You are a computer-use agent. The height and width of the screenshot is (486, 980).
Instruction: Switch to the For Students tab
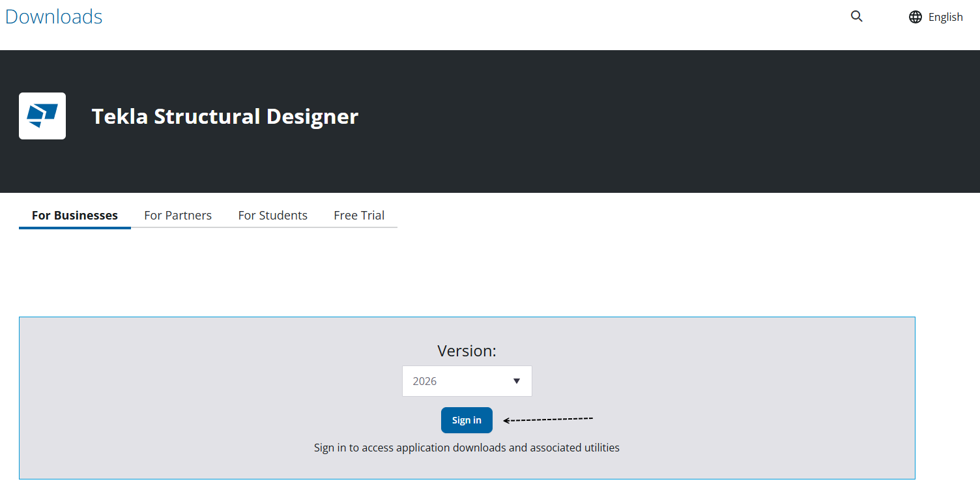click(273, 215)
